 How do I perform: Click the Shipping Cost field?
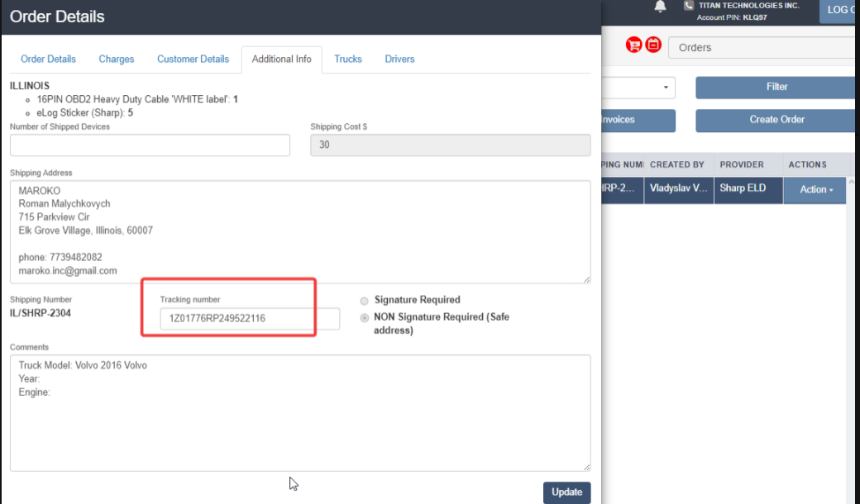(x=451, y=145)
